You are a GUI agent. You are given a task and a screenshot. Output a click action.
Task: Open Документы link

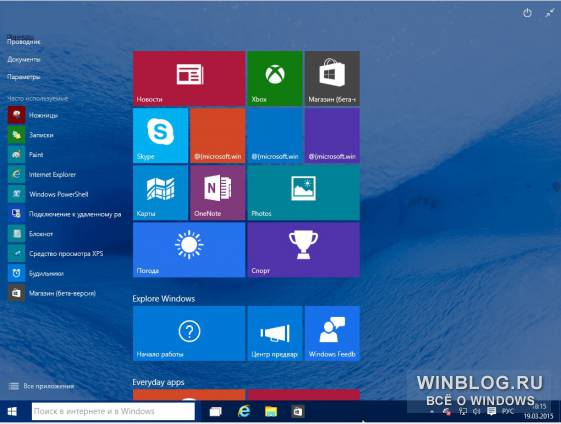click(24, 59)
